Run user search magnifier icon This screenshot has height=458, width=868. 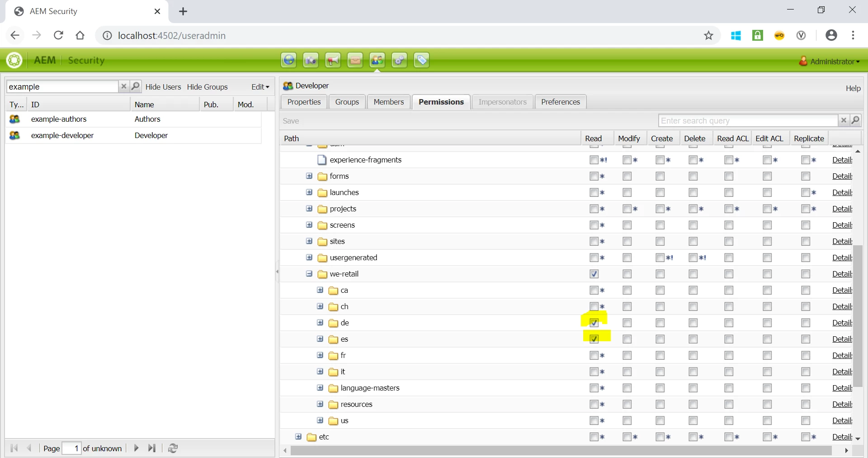135,86
